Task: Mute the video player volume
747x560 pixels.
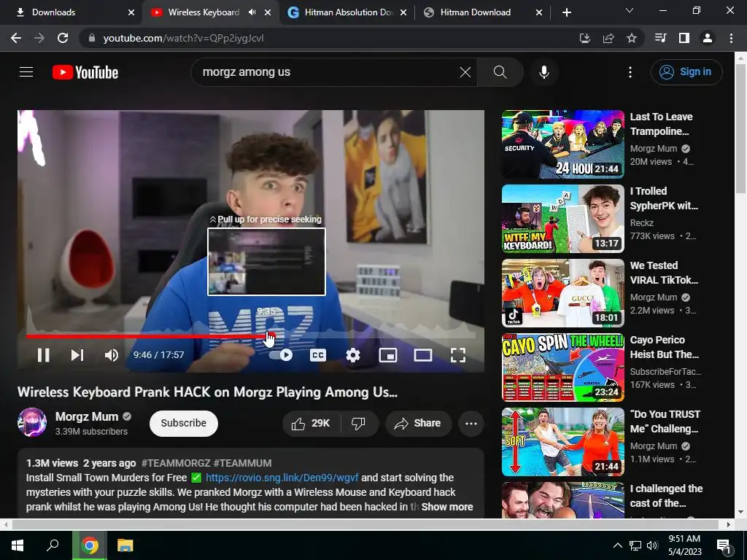Action: pyautogui.click(x=112, y=355)
